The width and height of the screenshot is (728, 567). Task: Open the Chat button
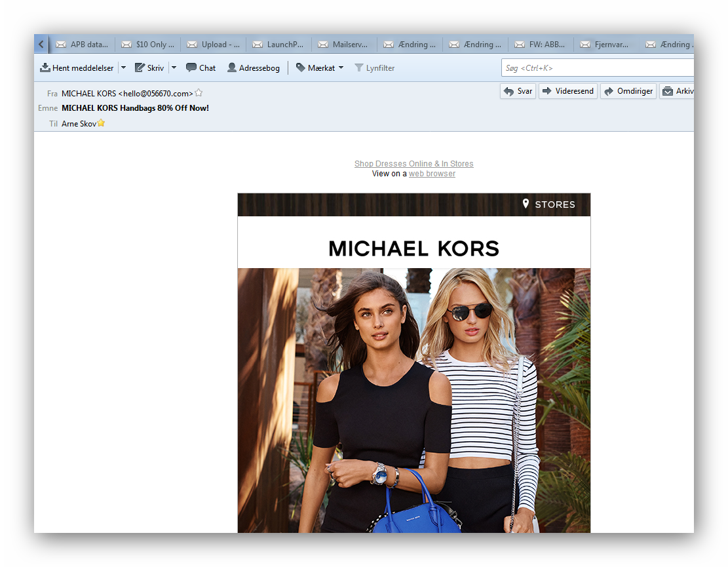pos(201,68)
